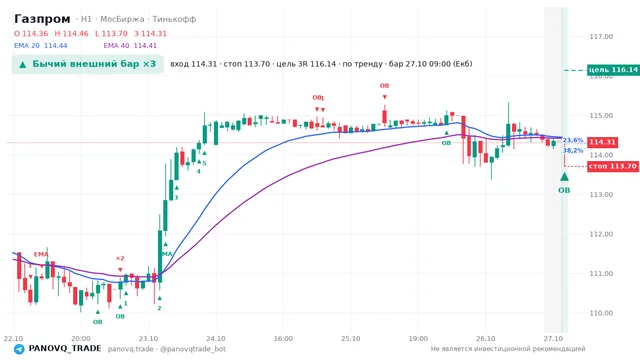The image size is (640, 360).
Task: Click the red EMA signal label
Action: [41, 254]
